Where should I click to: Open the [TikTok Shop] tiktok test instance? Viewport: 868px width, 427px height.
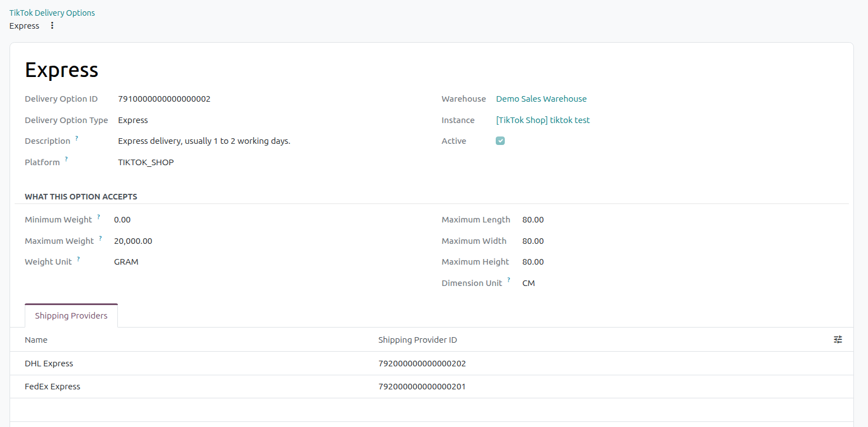click(x=543, y=120)
